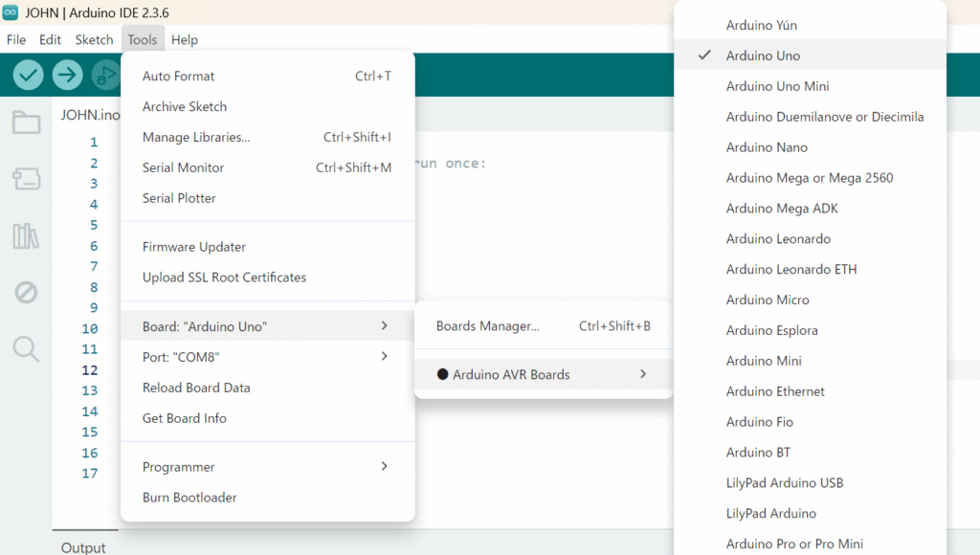Click line number 12 in the gutter

coord(89,370)
